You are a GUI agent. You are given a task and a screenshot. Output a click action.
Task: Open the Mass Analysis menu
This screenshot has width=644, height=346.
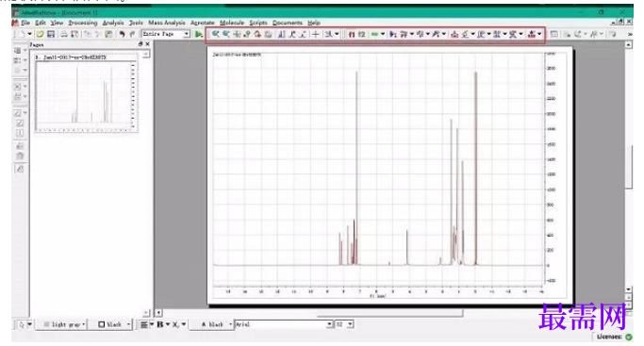point(166,23)
